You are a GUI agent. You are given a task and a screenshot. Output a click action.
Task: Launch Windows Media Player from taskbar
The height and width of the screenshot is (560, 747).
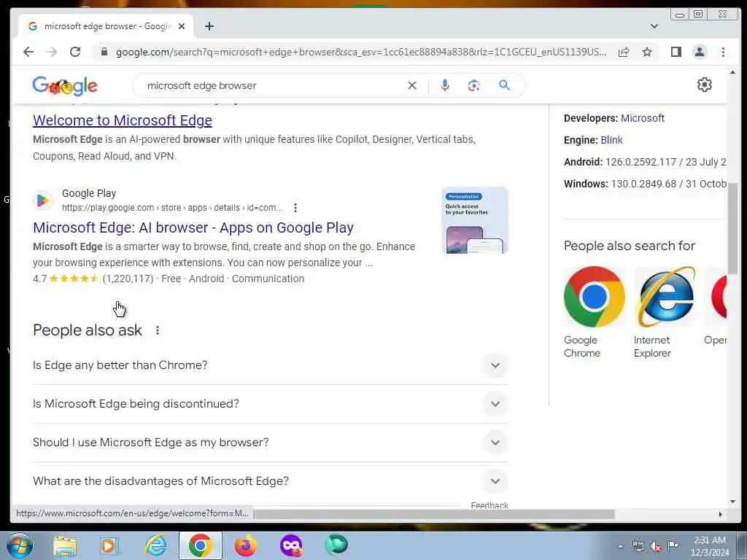pos(109,545)
